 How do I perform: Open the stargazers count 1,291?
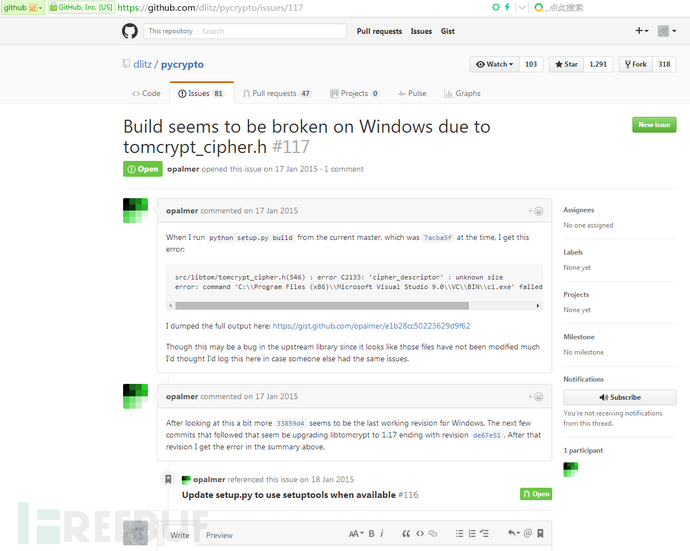598,64
